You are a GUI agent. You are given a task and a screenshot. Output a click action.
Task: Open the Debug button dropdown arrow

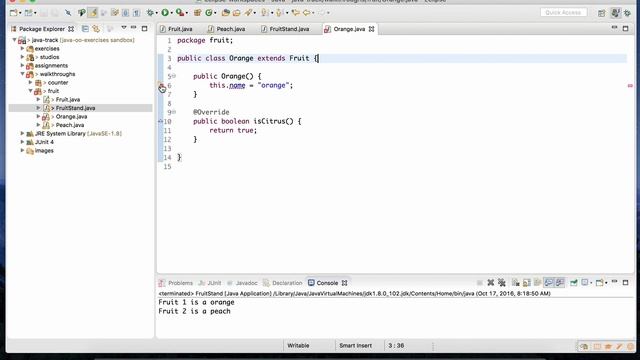[156, 13]
